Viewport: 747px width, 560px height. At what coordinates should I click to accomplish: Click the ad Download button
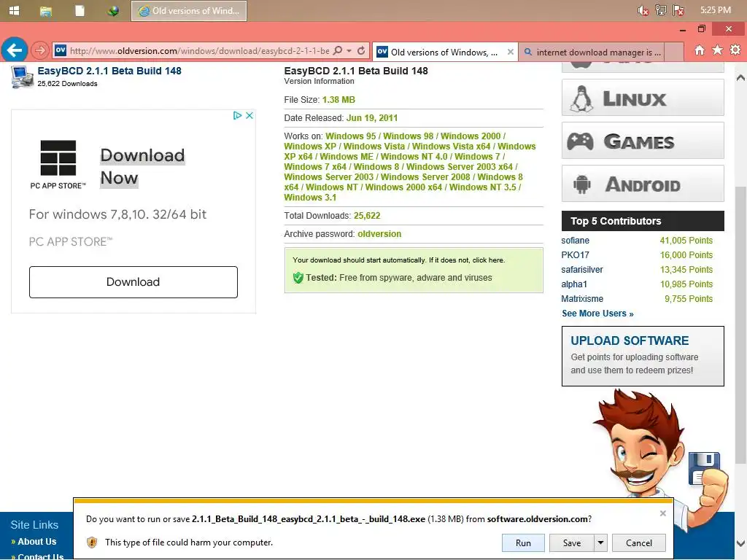point(133,282)
